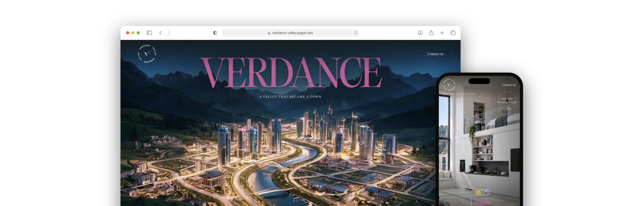The height and width of the screenshot is (206, 644).
Task: Follow the desktop Contact us link
Action: click(x=435, y=54)
